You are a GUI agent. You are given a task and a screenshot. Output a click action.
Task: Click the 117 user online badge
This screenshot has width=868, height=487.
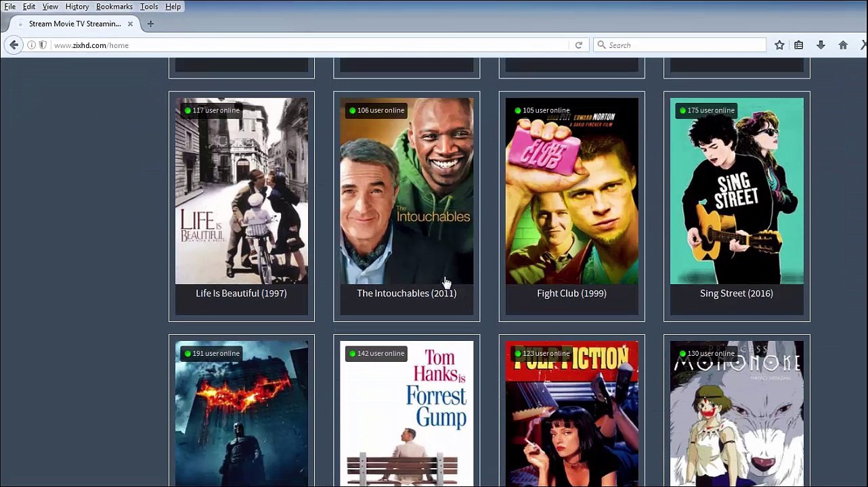(212, 110)
